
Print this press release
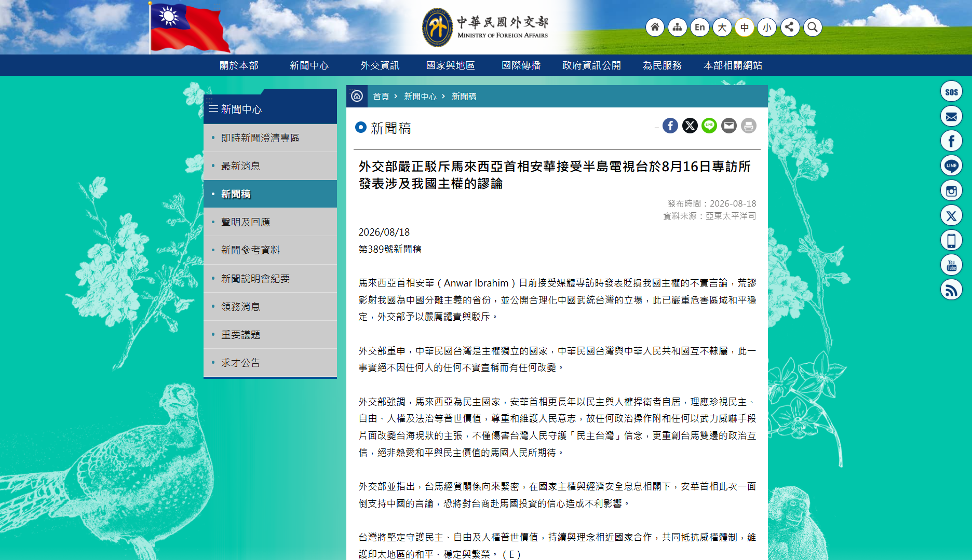pos(749,126)
